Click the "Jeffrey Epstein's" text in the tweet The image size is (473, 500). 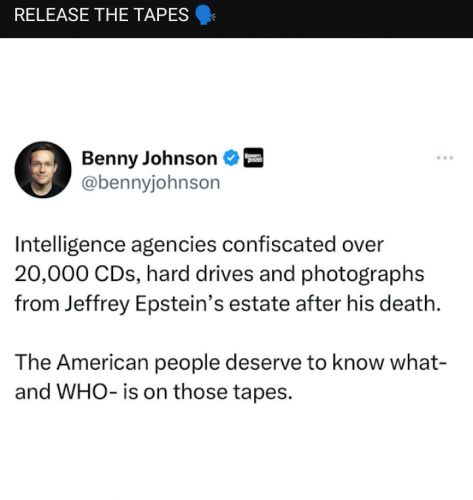pyautogui.click(x=144, y=304)
